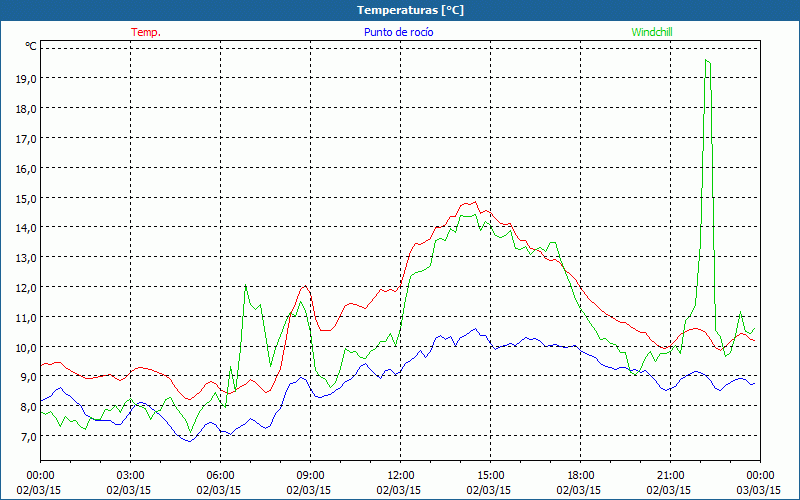Click the 11,0 y-axis value
The width and height of the screenshot is (800, 500).
pos(24,317)
